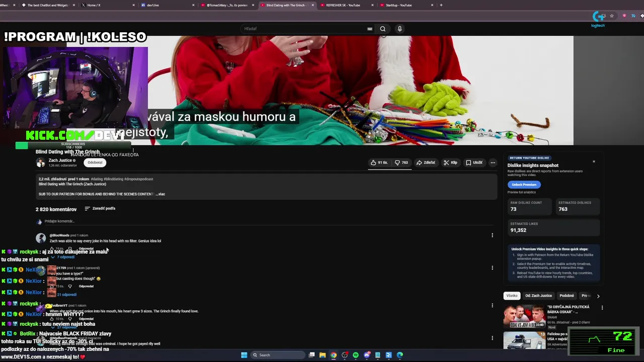Select Od: Zach Justice chip
Screen dimensions: 644x362
(538, 296)
